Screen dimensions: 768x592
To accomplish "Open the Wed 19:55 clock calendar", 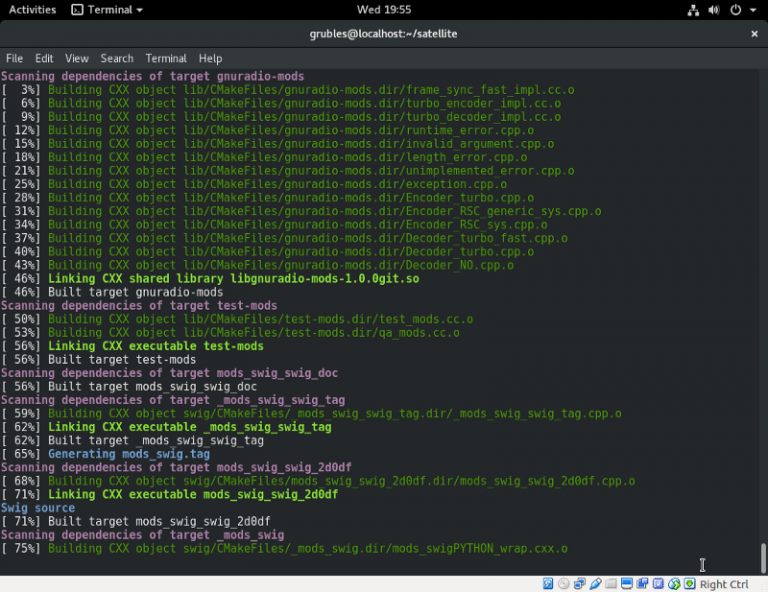I will [x=383, y=10].
